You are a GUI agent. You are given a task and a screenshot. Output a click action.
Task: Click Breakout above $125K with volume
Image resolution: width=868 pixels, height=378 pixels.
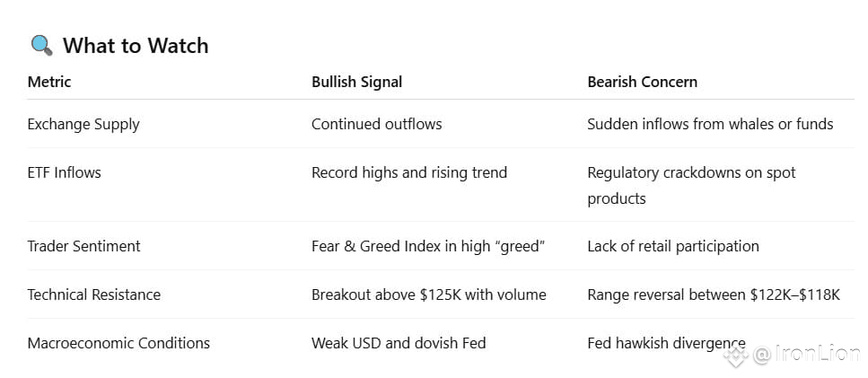[428, 294]
